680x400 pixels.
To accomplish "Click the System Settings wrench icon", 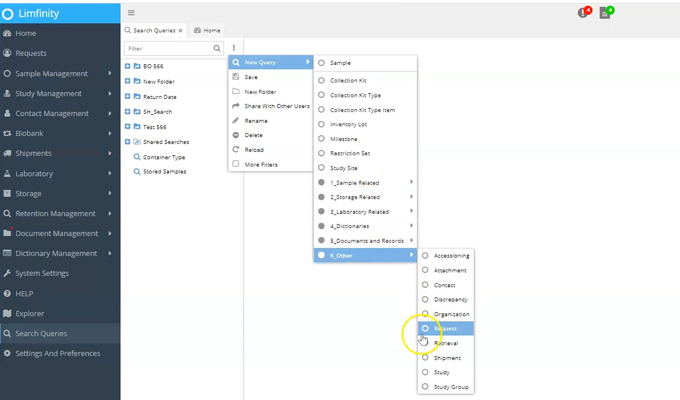I will click(x=7, y=273).
